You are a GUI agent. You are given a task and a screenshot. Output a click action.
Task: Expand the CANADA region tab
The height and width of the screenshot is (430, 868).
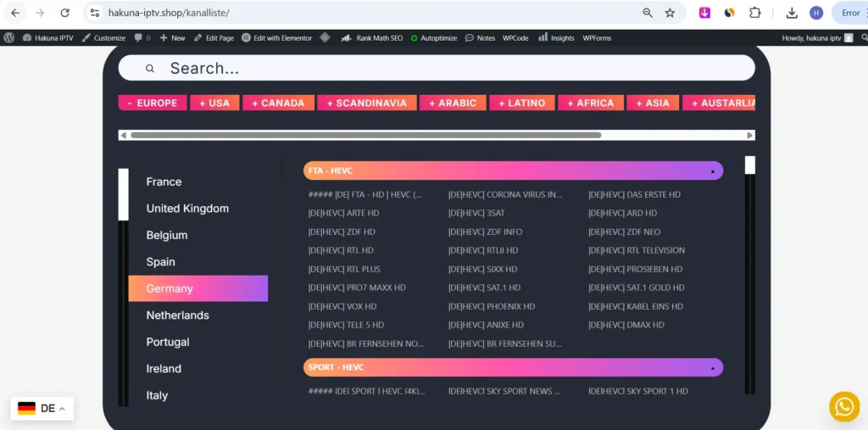click(x=278, y=103)
